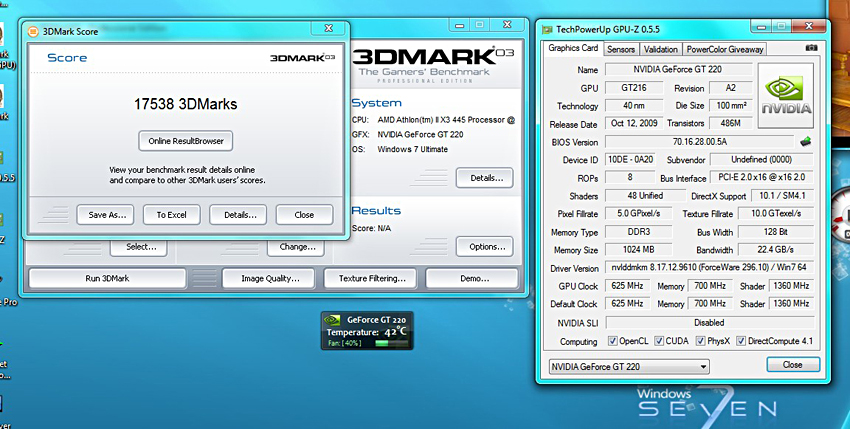850x429 pixels.
Task: Switch to the Sensors tab
Action: 621,49
